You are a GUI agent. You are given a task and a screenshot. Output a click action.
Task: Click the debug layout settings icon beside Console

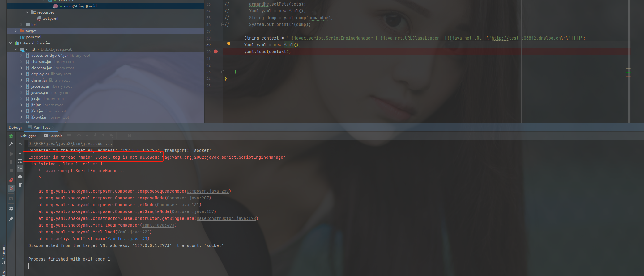pyautogui.click(x=69, y=136)
